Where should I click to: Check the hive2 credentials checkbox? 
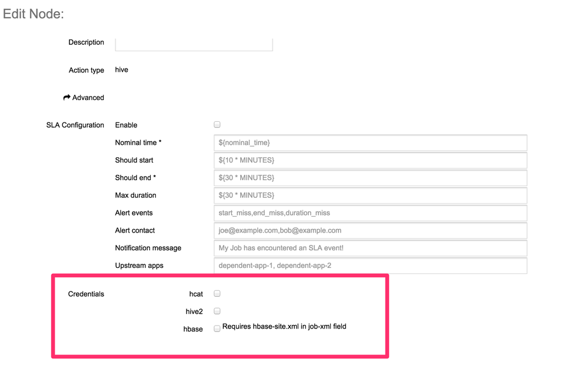tap(217, 311)
